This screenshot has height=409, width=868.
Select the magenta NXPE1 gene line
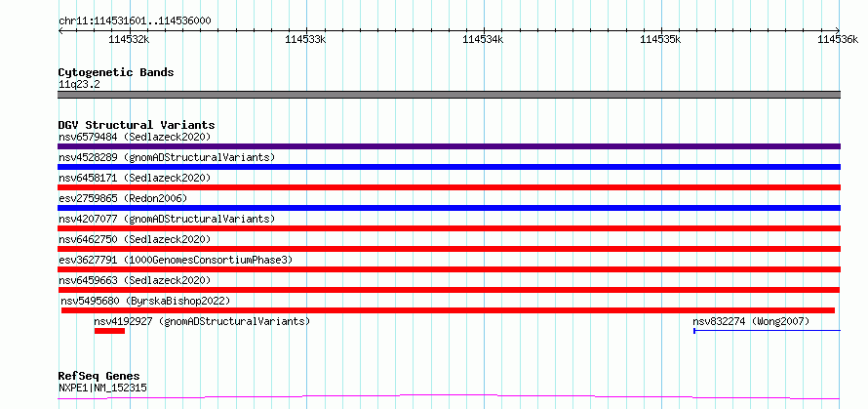pos(449,397)
